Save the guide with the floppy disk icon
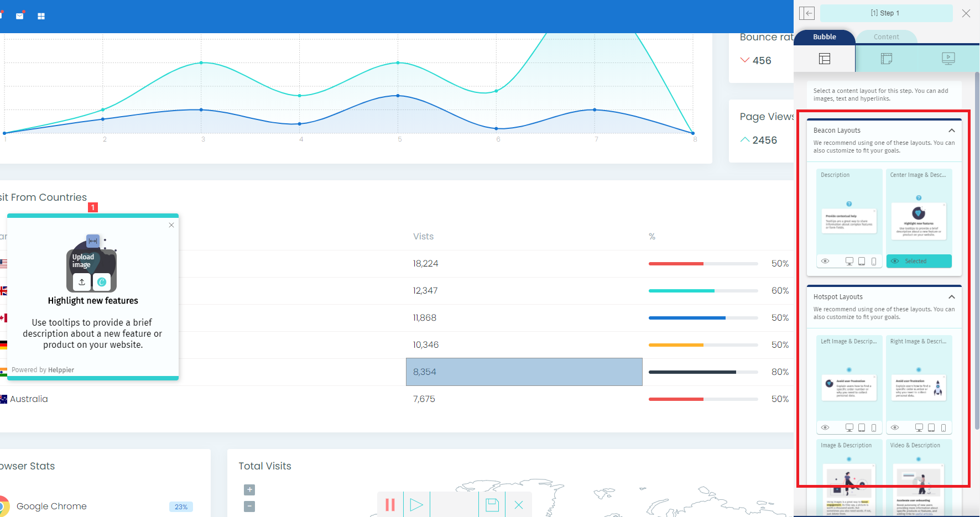This screenshot has width=980, height=517. pos(492,505)
